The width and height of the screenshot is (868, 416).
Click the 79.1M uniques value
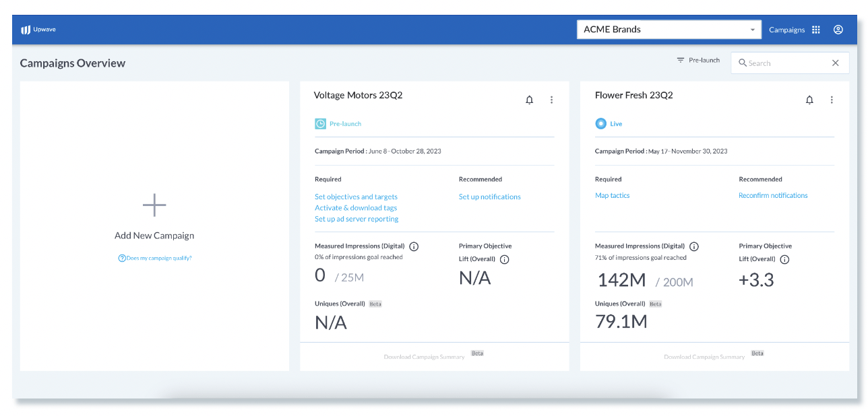(621, 322)
